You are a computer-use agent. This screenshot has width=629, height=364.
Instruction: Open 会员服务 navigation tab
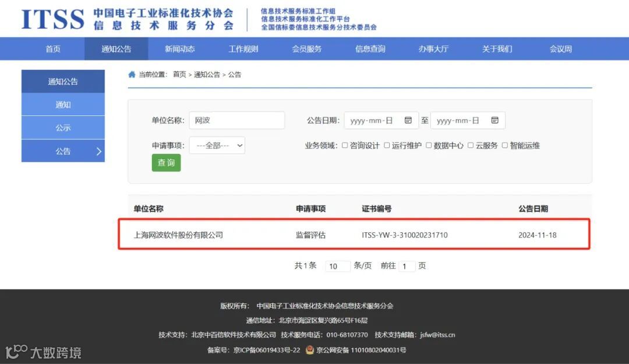click(306, 49)
